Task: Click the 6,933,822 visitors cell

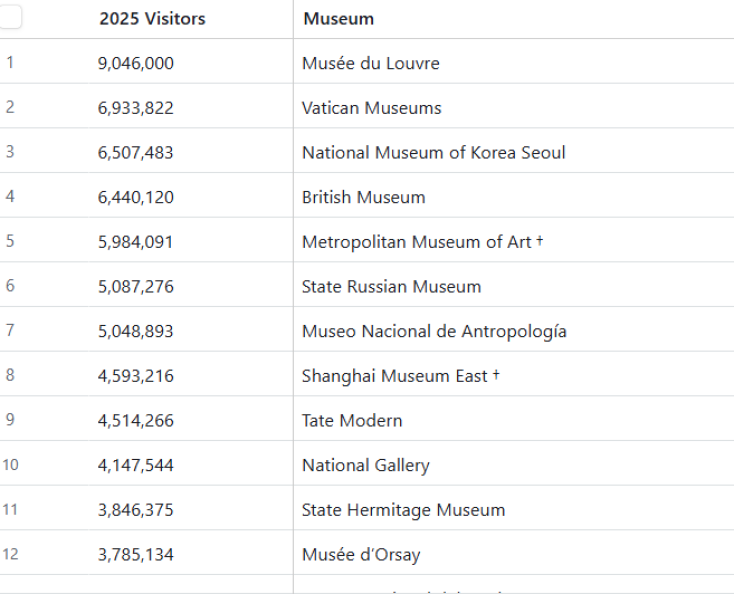Action: 136,108
